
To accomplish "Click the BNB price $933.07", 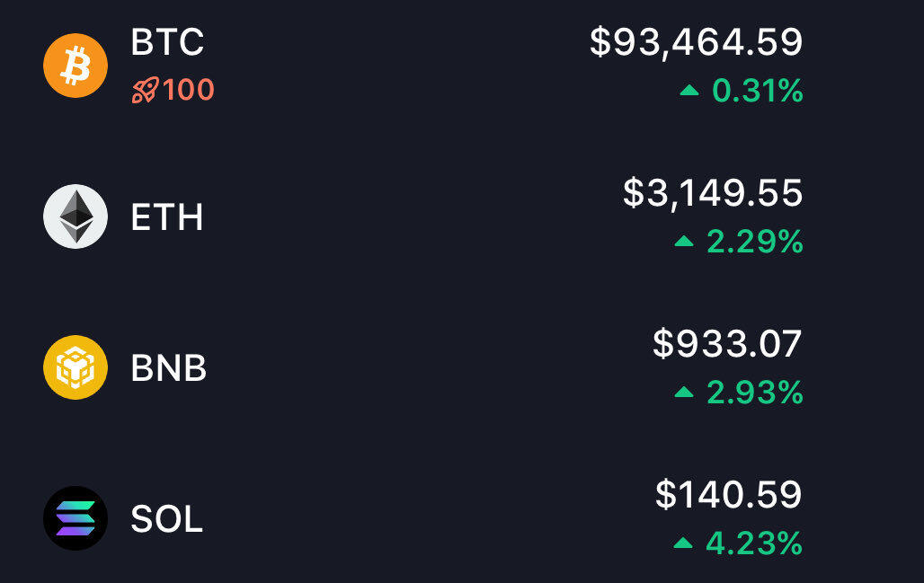I will click(x=727, y=344).
